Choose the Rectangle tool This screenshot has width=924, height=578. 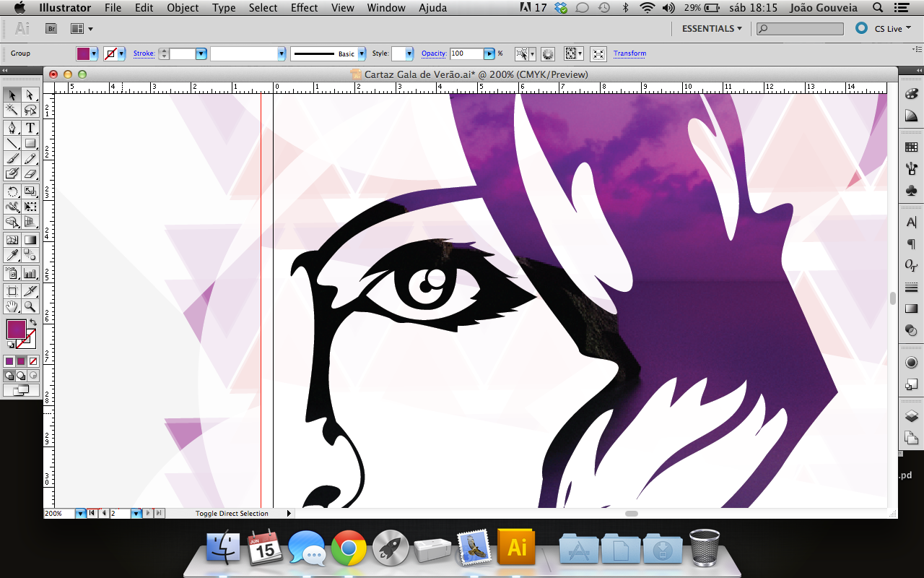[30, 143]
